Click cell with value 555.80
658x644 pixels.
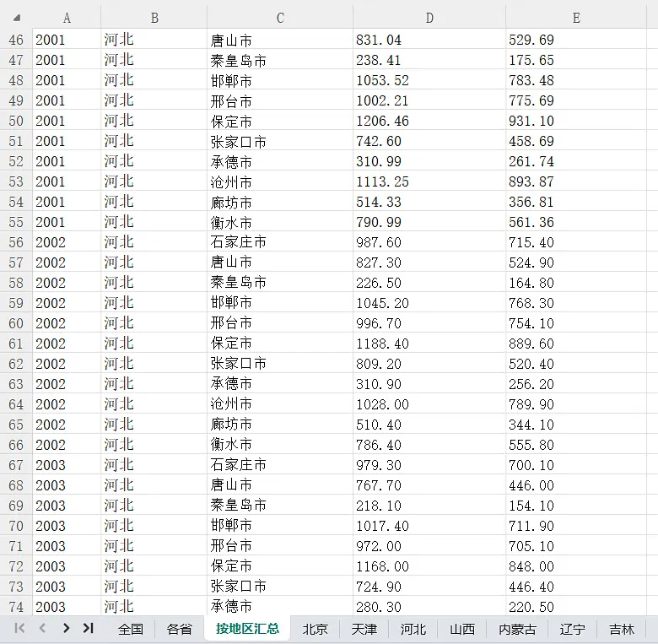point(576,445)
